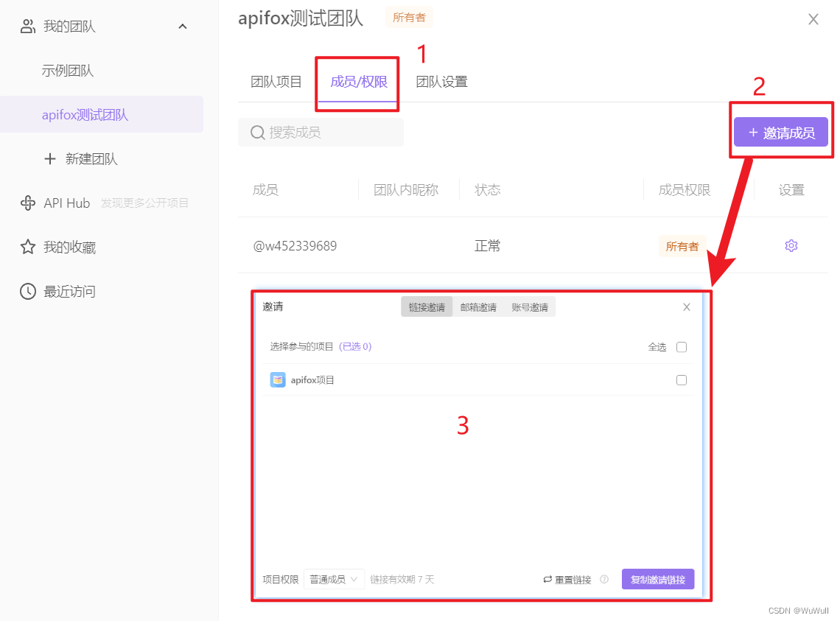Viewport: 840px width, 621px height.
Task: Click the 所有者 badge in member row
Action: [x=682, y=246]
